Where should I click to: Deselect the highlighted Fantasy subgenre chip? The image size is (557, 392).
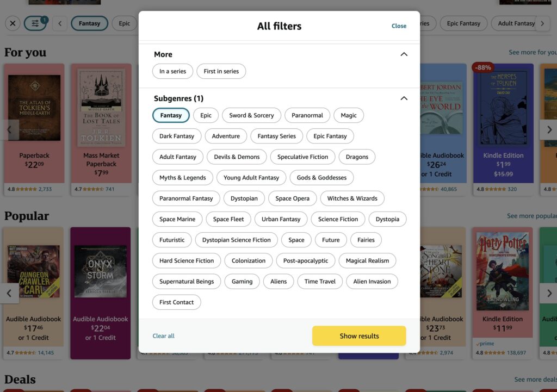coord(171,115)
